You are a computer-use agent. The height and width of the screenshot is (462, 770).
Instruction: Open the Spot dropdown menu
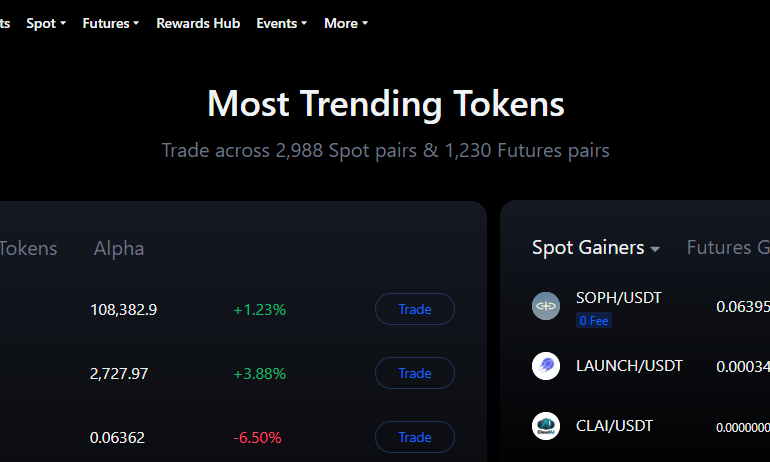[x=46, y=24]
